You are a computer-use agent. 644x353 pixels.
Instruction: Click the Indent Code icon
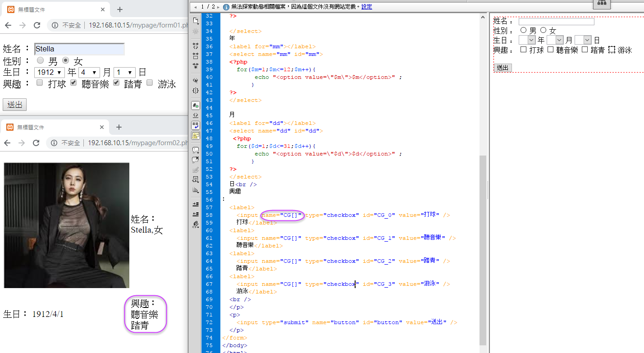195,205
